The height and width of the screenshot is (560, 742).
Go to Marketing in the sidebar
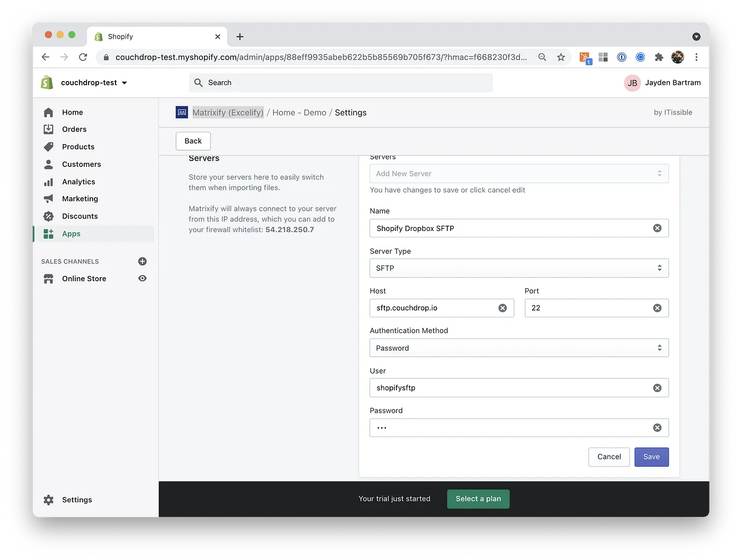79,199
